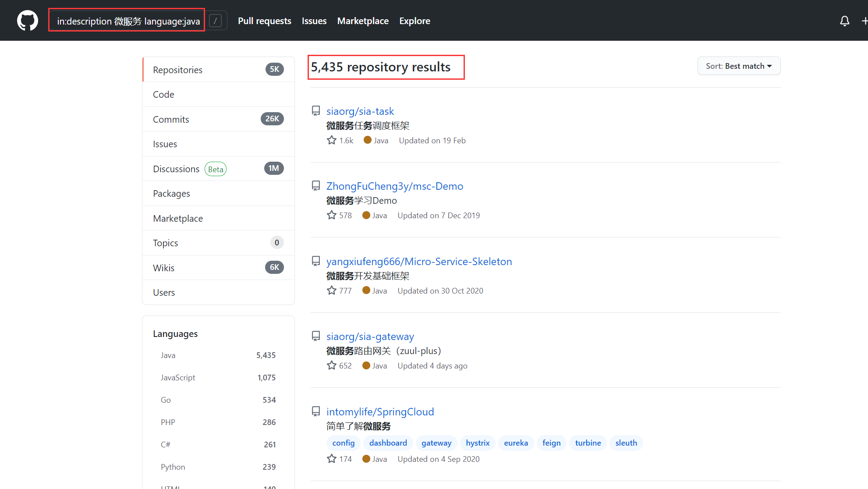Image resolution: width=868 pixels, height=489 pixels.
Task: Click repo icon beside Micro-Service-Skeleton
Action: [315, 261]
